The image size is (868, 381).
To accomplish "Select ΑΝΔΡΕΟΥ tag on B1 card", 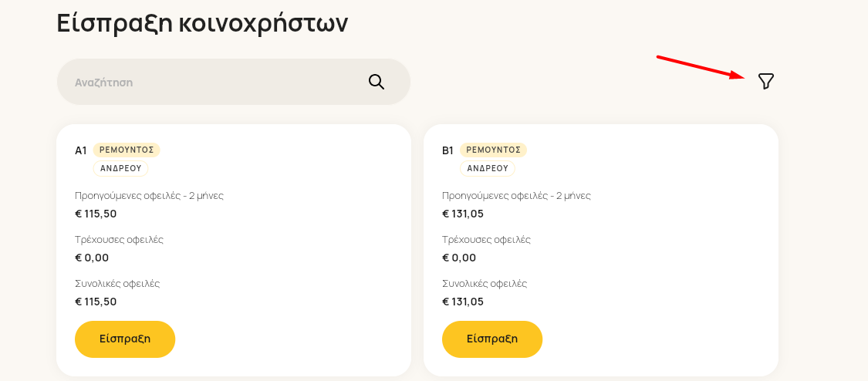I will 488,168.
